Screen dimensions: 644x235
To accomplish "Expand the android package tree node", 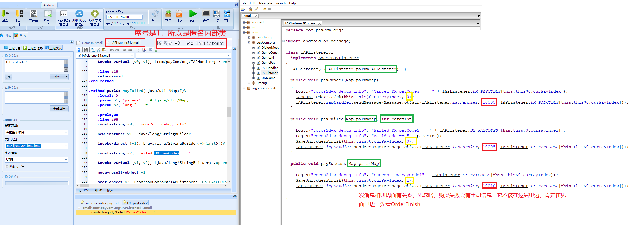I will coord(244,22).
